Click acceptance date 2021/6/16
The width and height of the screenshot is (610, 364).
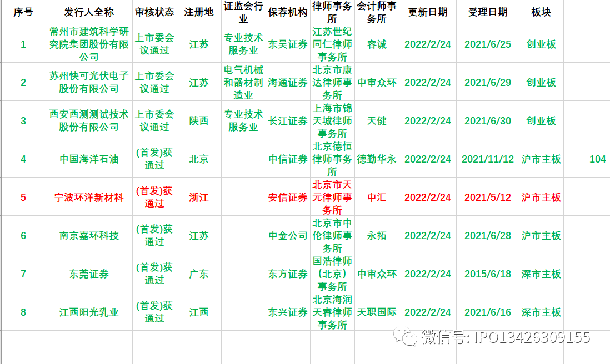487,311
